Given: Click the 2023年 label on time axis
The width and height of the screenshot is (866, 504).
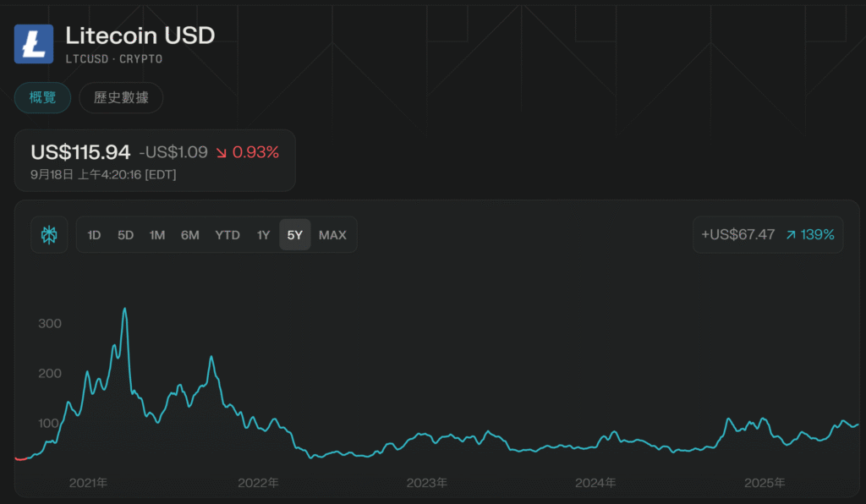Looking at the screenshot, I should pyautogui.click(x=427, y=483).
